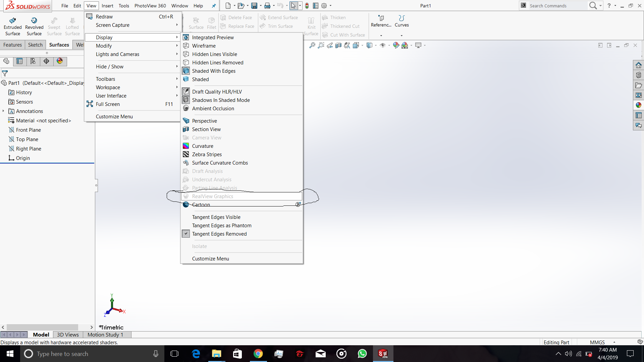Image resolution: width=644 pixels, height=362 pixels.
Task: Open the Insert menu
Action: (x=107, y=6)
